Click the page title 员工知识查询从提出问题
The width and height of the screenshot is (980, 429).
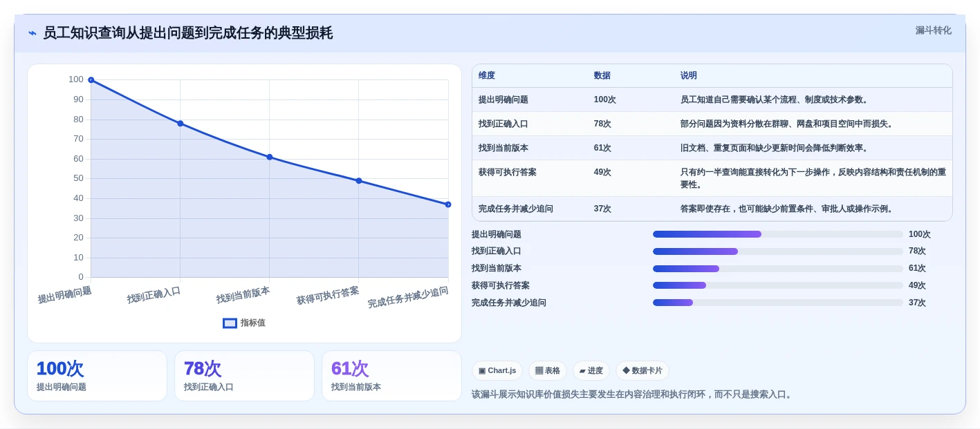[187, 33]
